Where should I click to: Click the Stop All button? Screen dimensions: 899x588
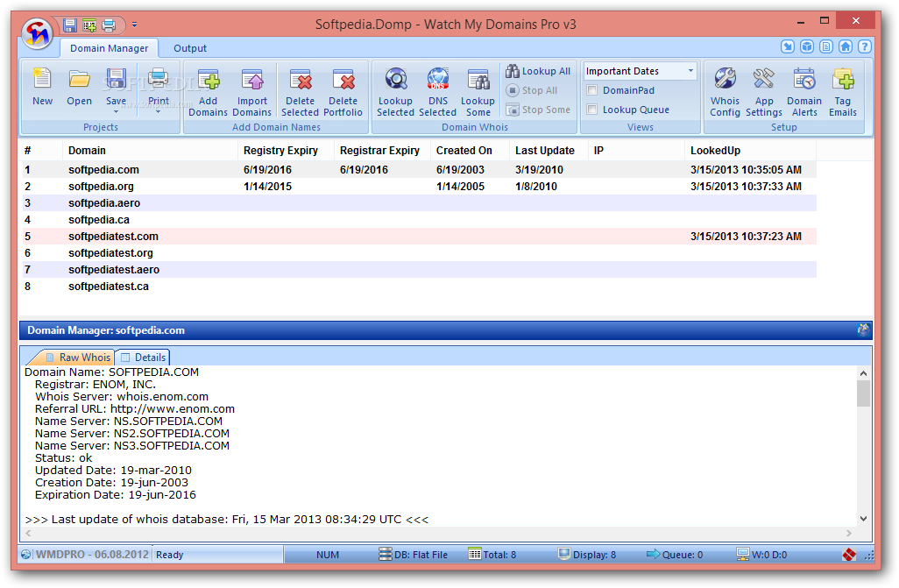point(532,90)
